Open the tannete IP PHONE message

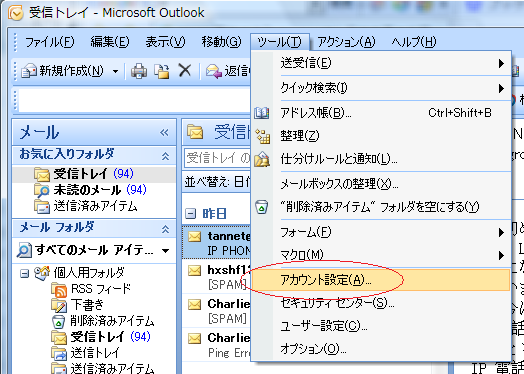217,243
